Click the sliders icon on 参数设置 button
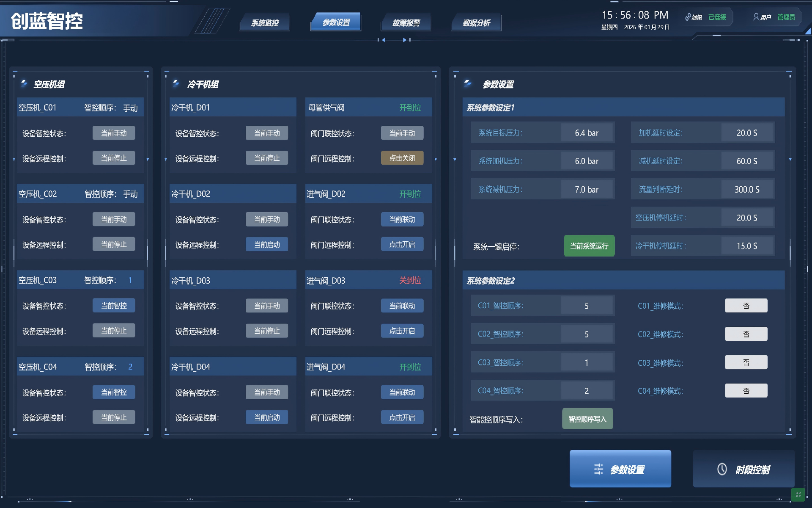 (x=598, y=469)
